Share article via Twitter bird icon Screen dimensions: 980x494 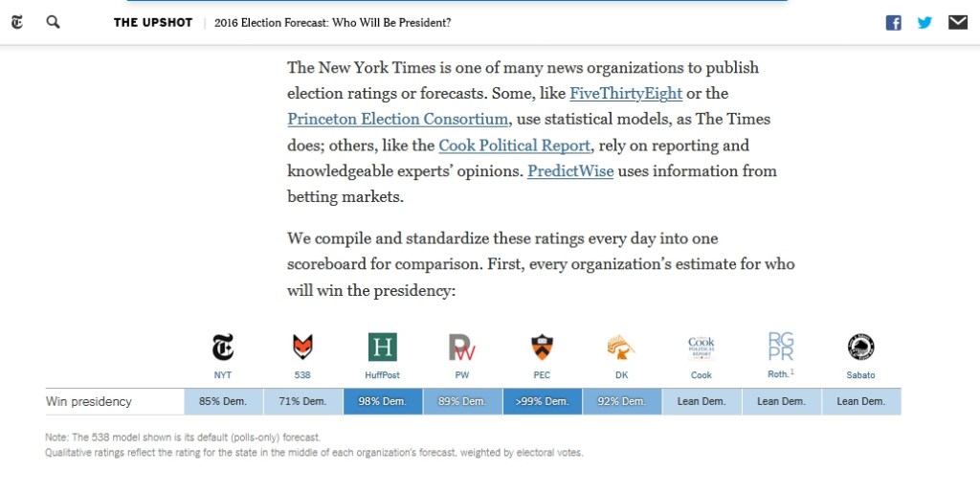point(924,23)
